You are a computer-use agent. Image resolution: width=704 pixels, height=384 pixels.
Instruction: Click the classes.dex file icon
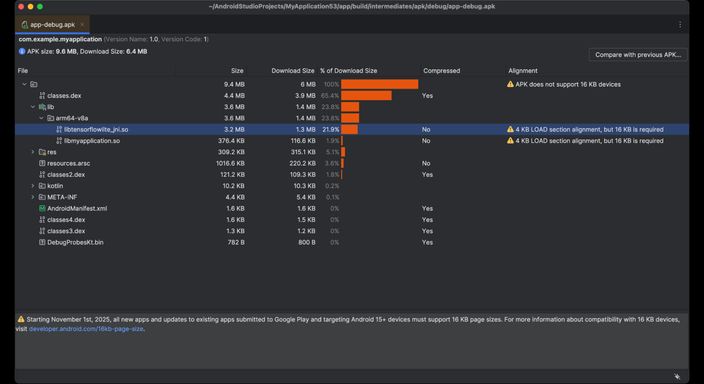click(x=42, y=96)
